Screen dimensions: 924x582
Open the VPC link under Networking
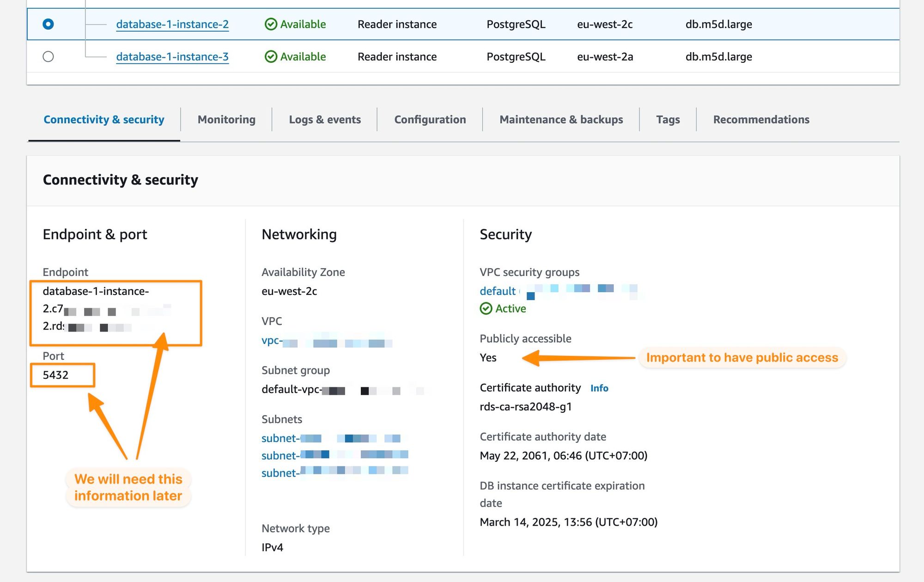[x=271, y=341]
